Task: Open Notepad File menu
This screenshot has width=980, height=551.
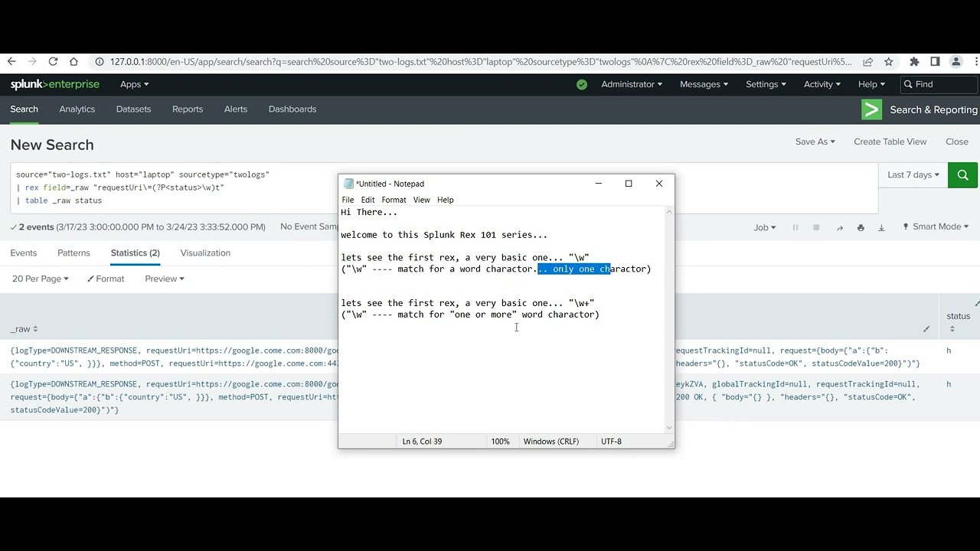Action: (348, 200)
